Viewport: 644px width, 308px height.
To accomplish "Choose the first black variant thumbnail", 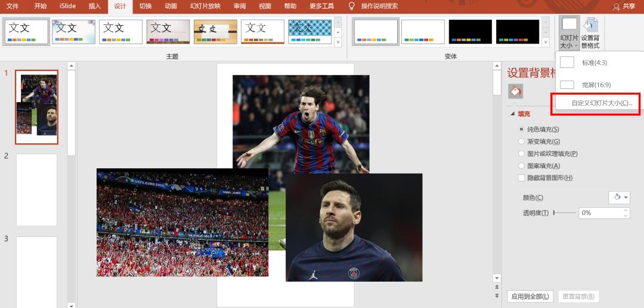I will point(470,32).
